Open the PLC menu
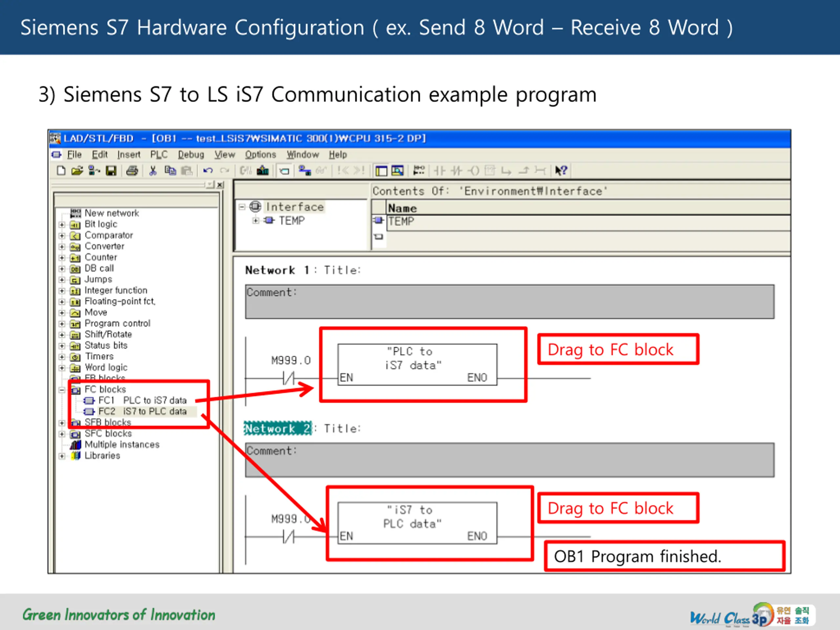Image resolution: width=840 pixels, height=630 pixels. coord(159,155)
